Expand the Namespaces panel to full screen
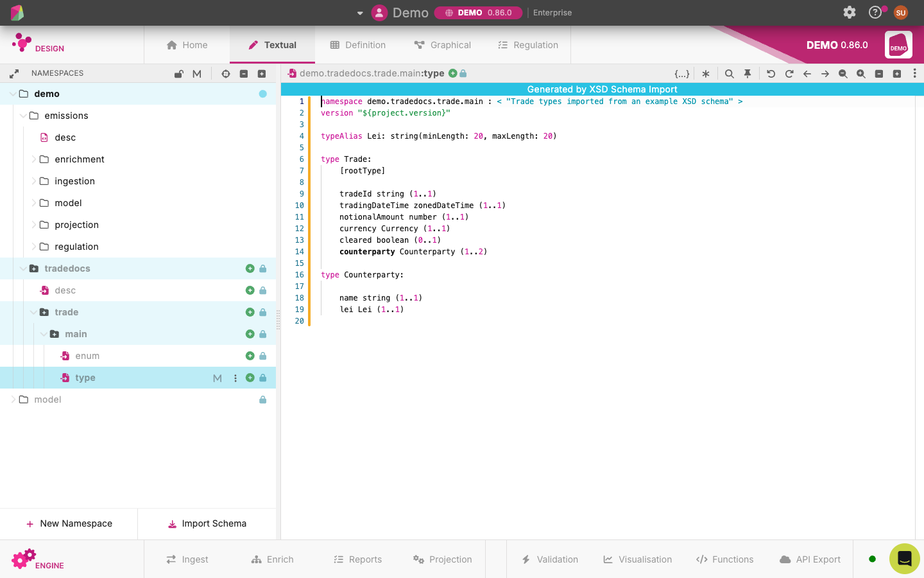This screenshot has height=578, width=924. 14,74
